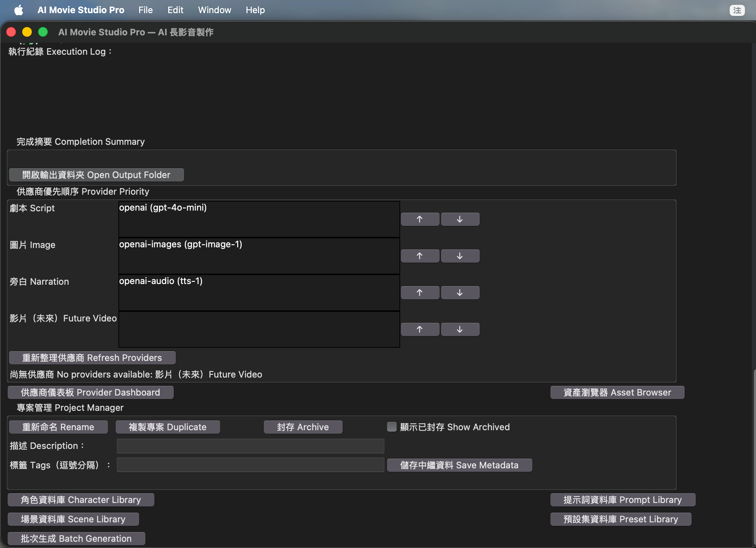Open the Character Library
The height and width of the screenshot is (548, 756).
[x=81, y=500]
